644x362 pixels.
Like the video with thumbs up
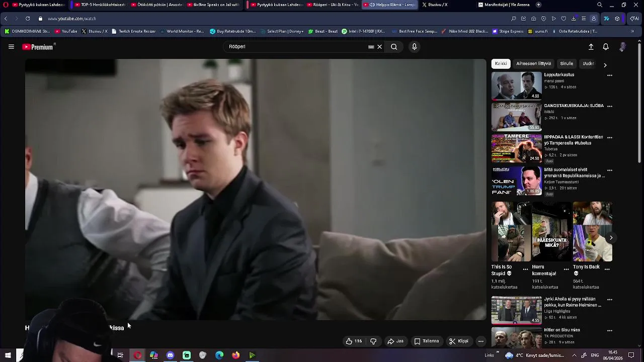pos(354,341)
